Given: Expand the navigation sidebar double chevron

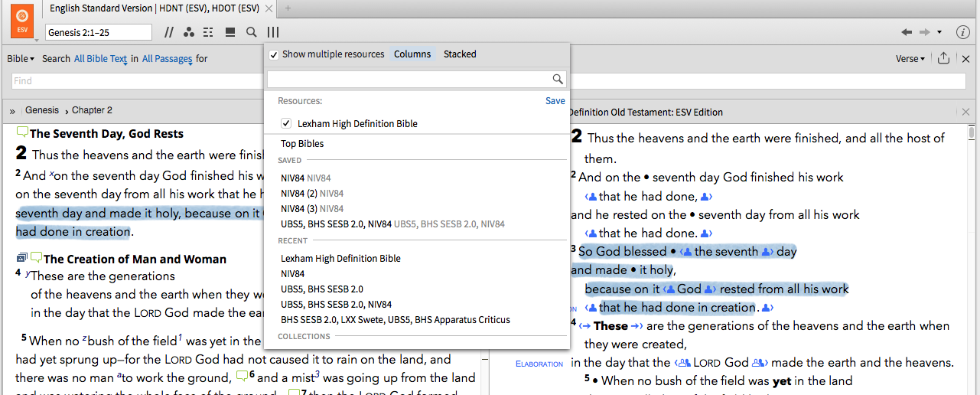Looking at the screenshot, I should tap(12, 111).
